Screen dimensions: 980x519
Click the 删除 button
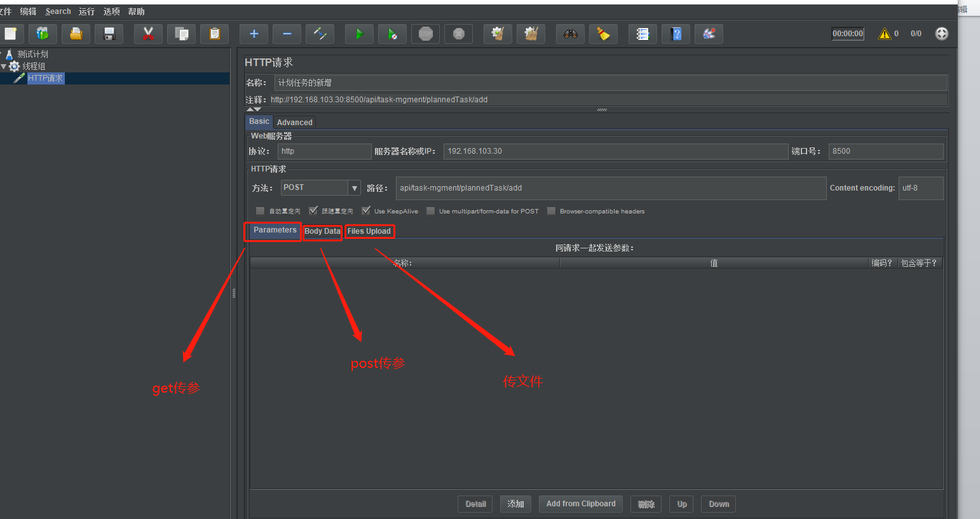click(x=646, y=504)
